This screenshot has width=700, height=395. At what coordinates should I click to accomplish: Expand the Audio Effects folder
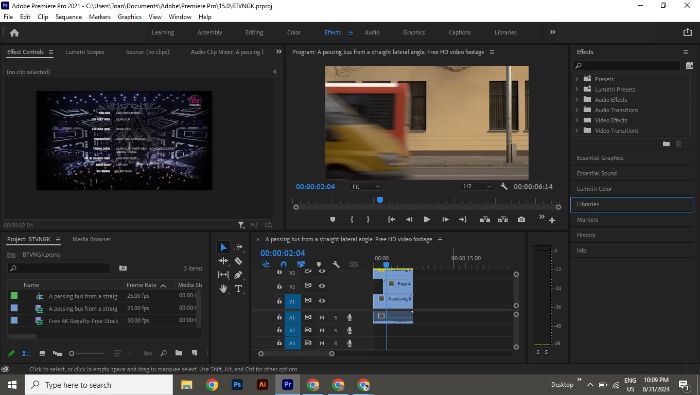577,100
